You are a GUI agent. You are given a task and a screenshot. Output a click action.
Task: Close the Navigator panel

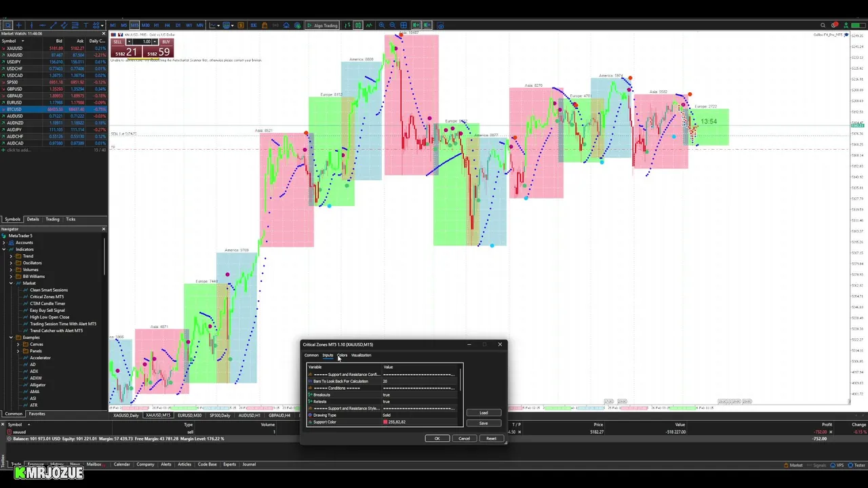(104, 229)
